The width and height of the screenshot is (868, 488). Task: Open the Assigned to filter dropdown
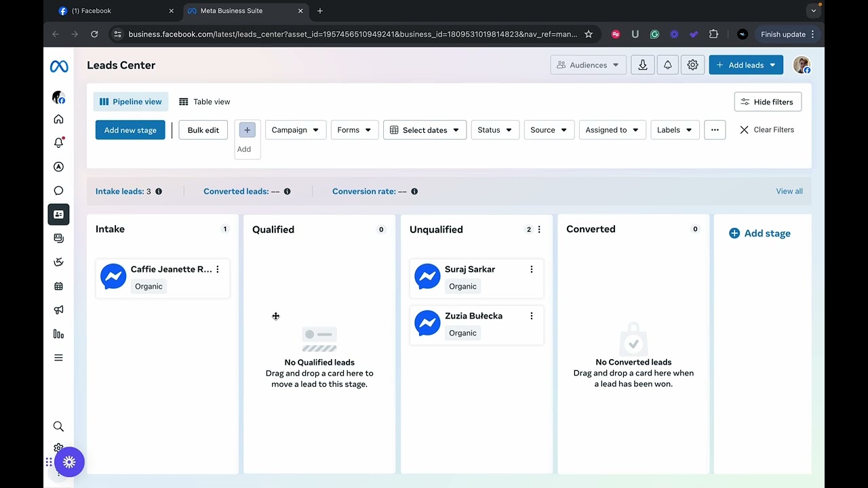(612, 130)
